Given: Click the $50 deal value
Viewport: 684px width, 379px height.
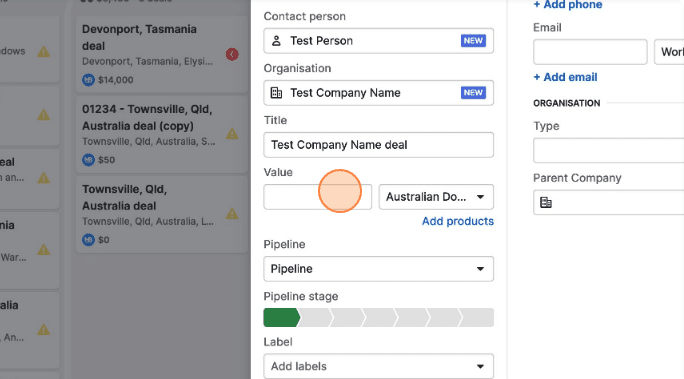Looking at the screenshot, I should (106, 160).
